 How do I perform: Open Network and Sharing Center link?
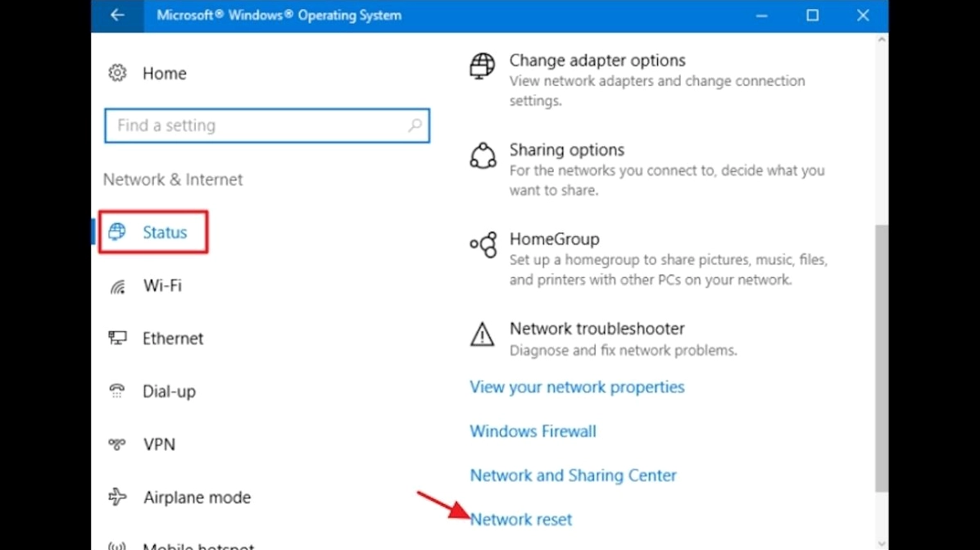573,475
